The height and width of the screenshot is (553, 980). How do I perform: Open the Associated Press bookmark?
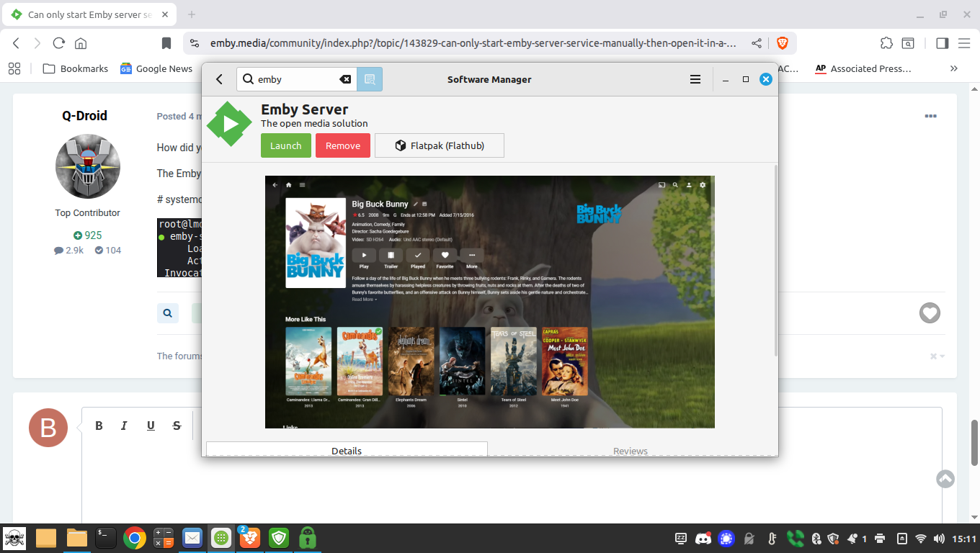863,68
